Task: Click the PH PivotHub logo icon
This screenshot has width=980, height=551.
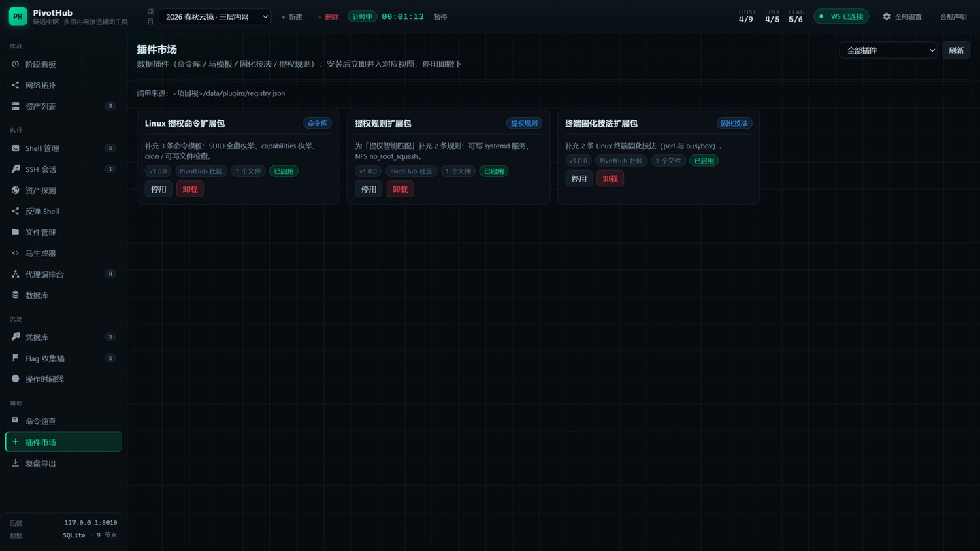Action: click(18, 16)
